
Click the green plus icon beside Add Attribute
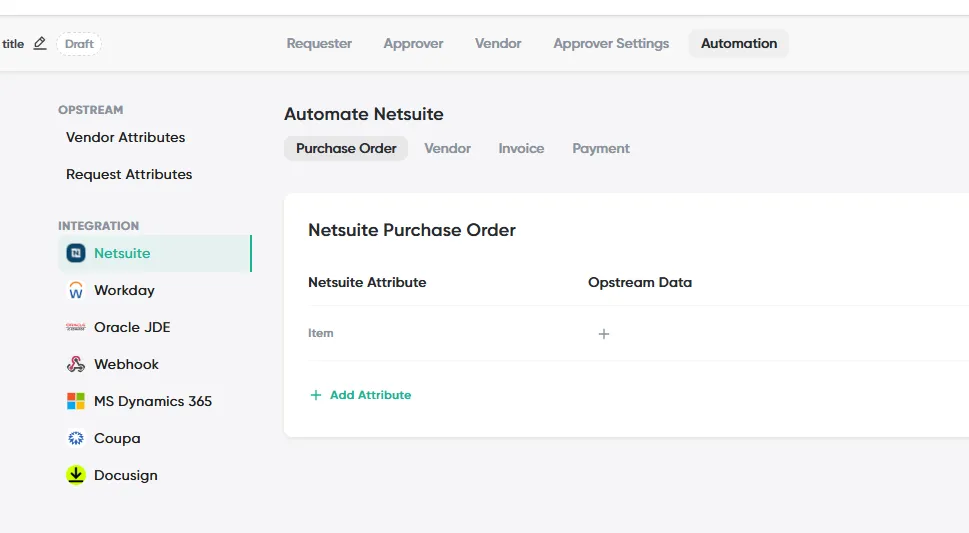tap(316, 395)
